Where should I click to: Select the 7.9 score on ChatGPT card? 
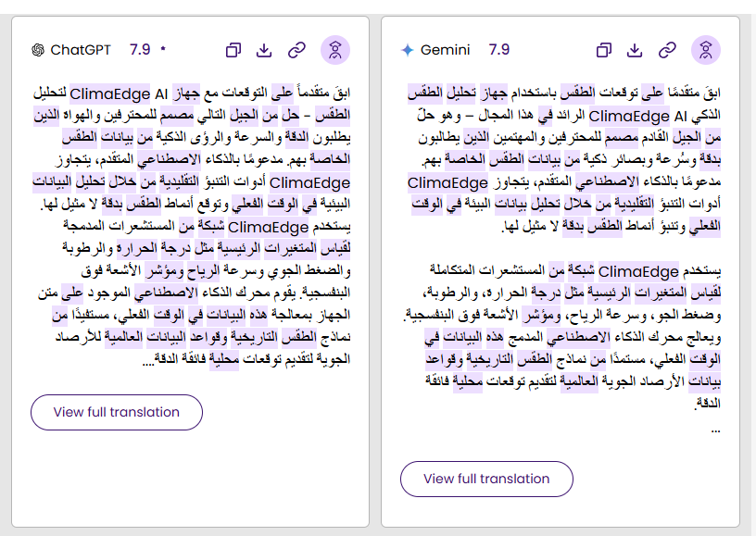140,50
